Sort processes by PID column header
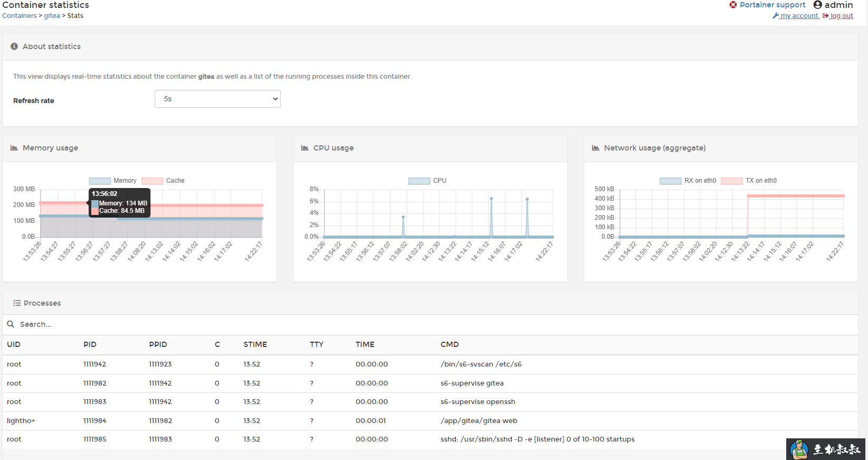Viewport: 868px width, 460px height. pos(90,344)
